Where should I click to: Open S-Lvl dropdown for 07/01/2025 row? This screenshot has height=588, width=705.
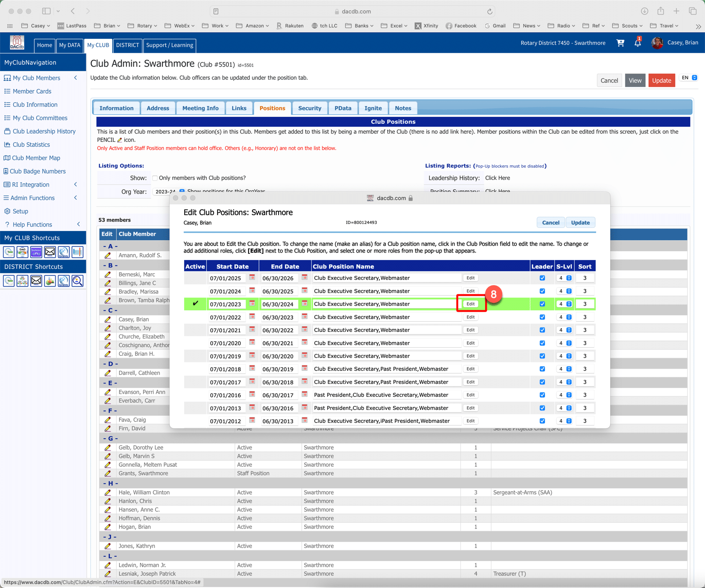coord(564,278)
